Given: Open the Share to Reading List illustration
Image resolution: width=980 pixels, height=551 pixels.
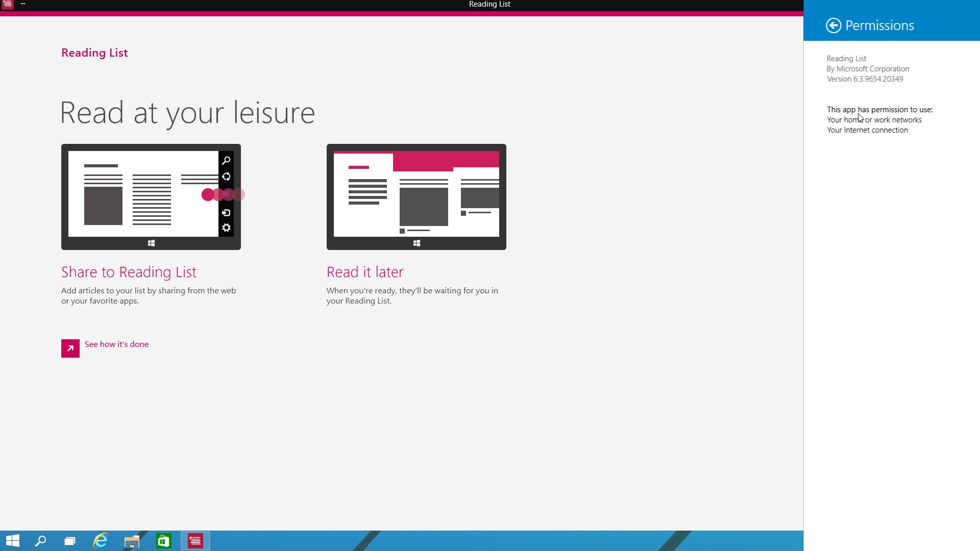Looking at the screenshot, I should [151, 197].
